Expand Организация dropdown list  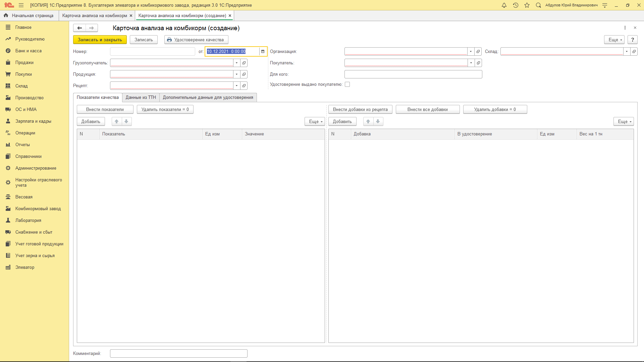[x=471, y=51]
